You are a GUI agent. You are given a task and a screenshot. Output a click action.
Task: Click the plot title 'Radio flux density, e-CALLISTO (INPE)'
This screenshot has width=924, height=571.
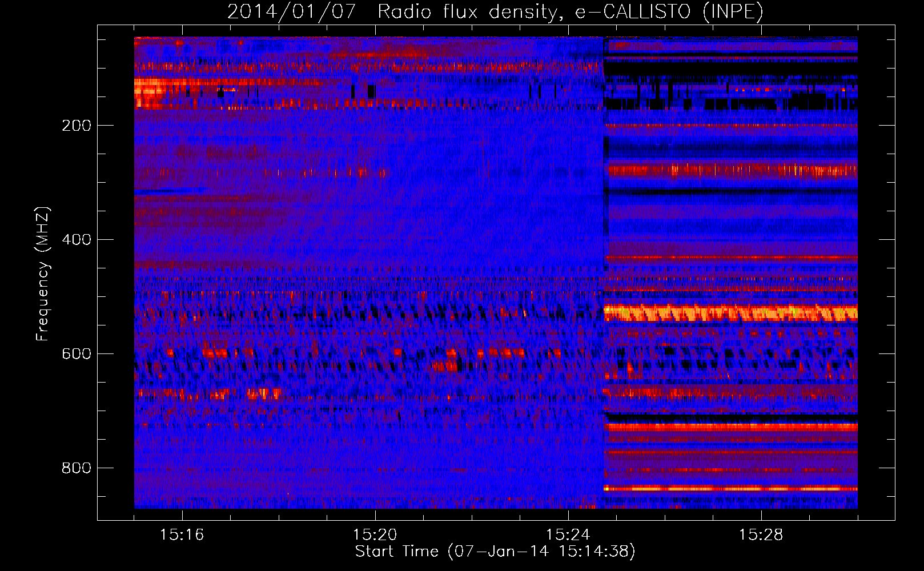coord(570,11)
